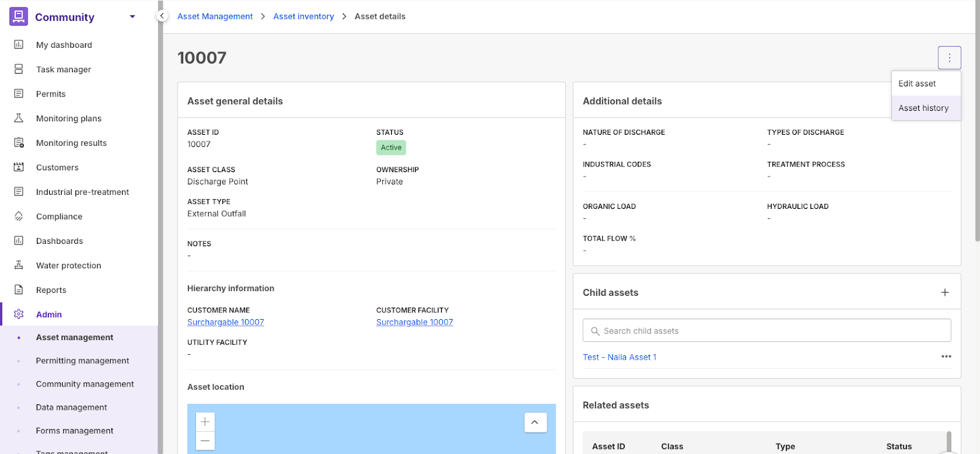Click the Admin gear icon
Viewport: 980px width, 454px height.
tap(19, 314)
